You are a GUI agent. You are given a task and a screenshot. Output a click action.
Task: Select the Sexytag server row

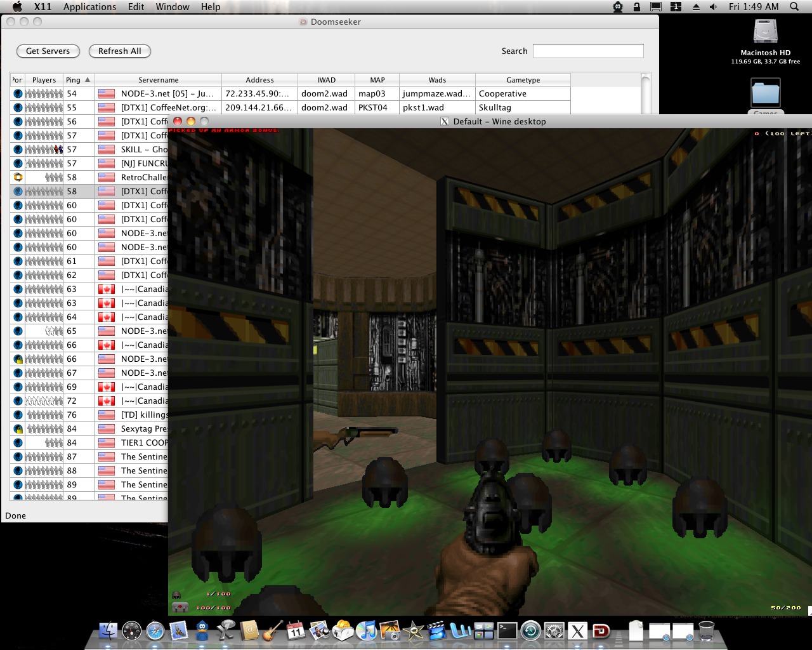(144, 428)
